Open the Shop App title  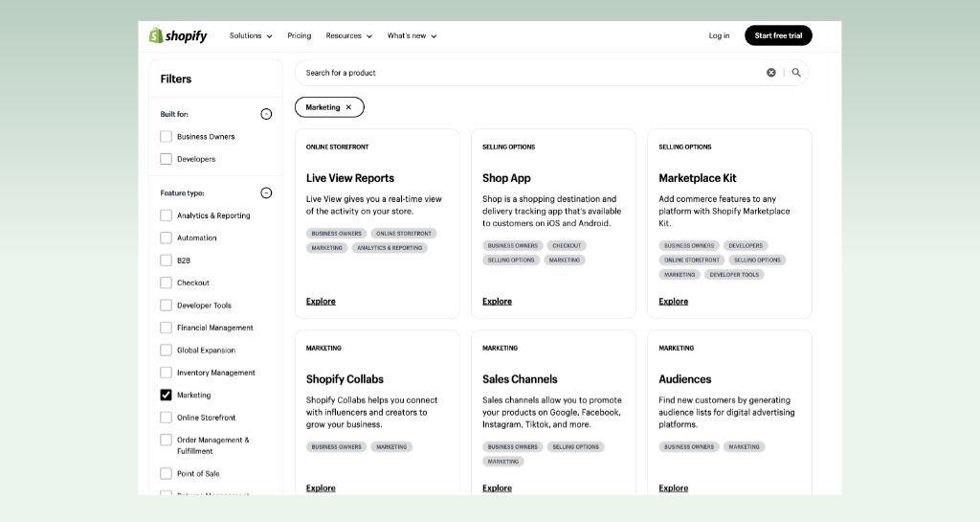pyautogui.click(x=506, y=178)
